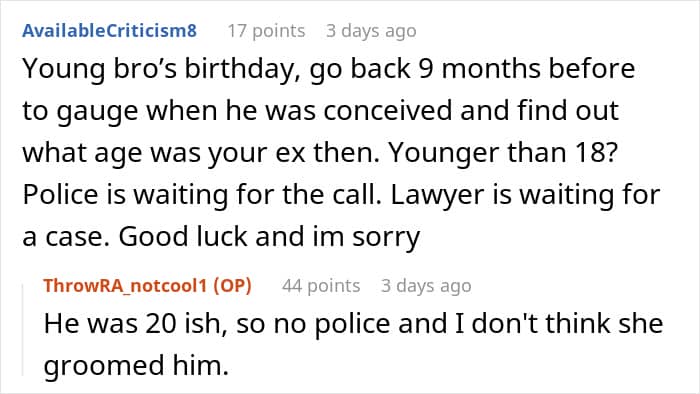This screenshot has height=394, width=700.
Task: Click the reply line starting 'He was 20 ish'
Action: (354, 323)
